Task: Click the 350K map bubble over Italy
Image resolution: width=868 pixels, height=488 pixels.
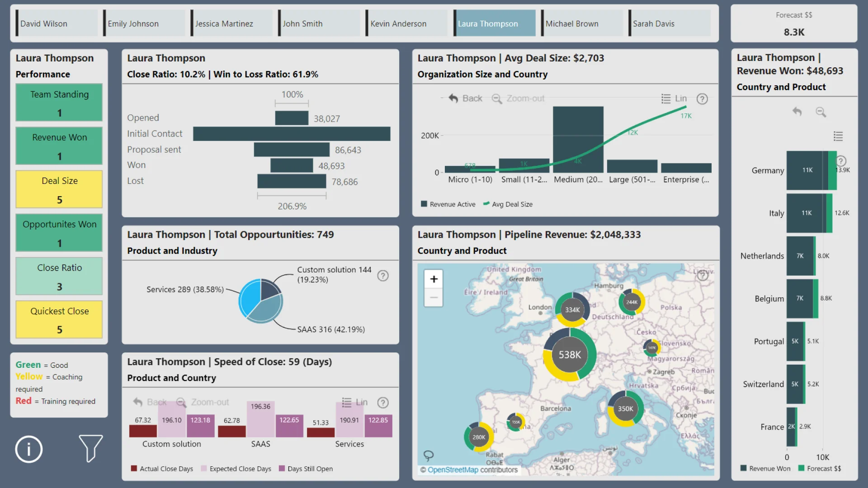Action: coord(626,408)
